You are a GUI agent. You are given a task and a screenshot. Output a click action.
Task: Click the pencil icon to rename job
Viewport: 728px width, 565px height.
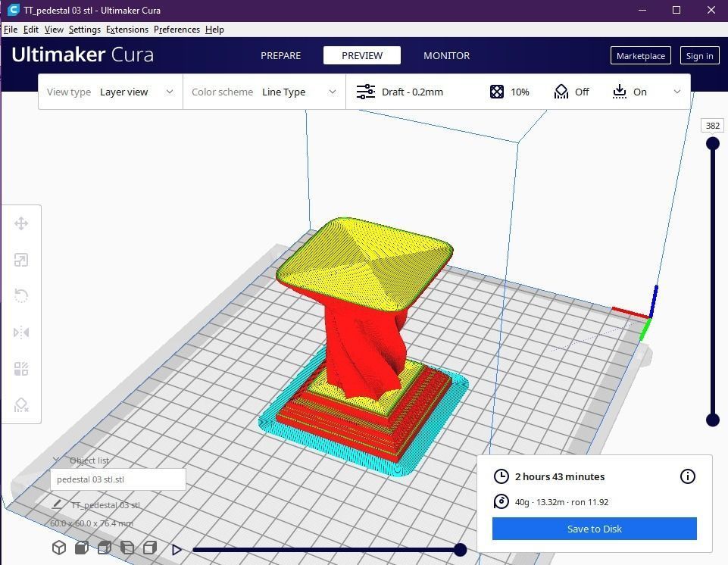[57, 504]
